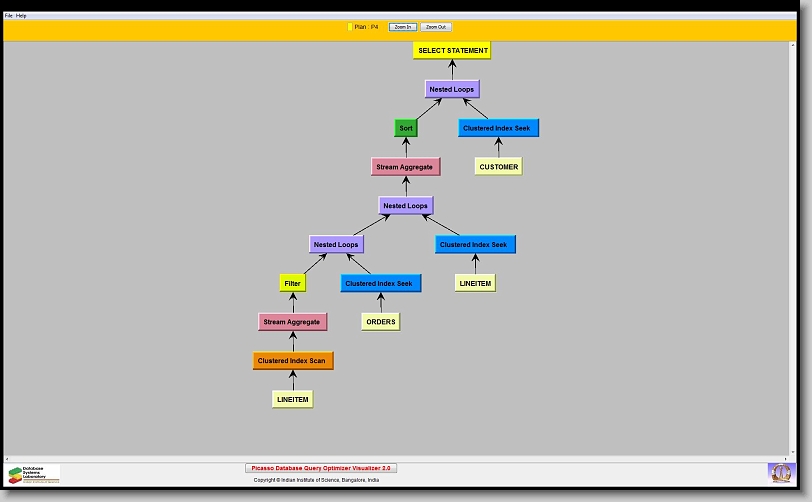Click the Database Systems Laboratory logo
Screen dimensions: 812x502
pos(34,473)
